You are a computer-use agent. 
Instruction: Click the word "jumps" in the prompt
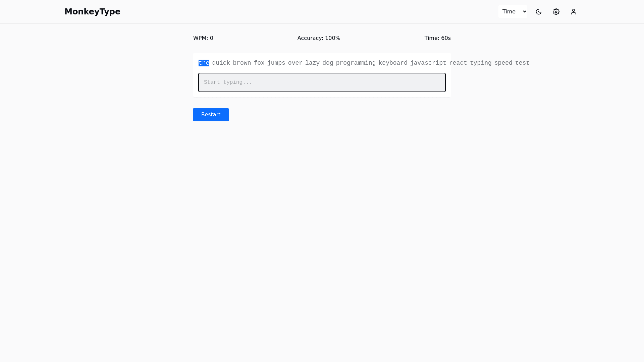(x=276, y=63)
